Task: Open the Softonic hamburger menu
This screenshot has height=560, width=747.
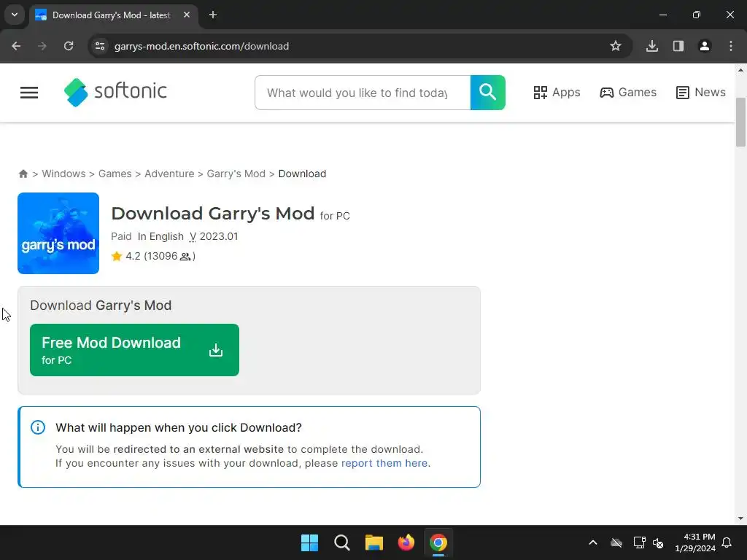Action: (29, 93)
